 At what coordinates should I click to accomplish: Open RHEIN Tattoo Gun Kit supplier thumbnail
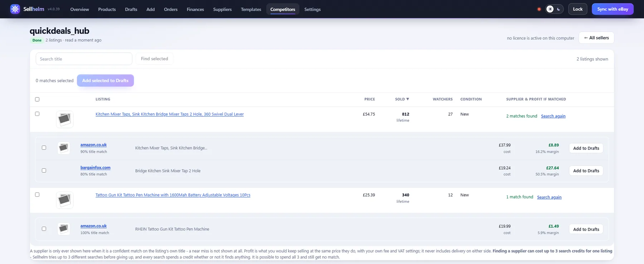64,229
